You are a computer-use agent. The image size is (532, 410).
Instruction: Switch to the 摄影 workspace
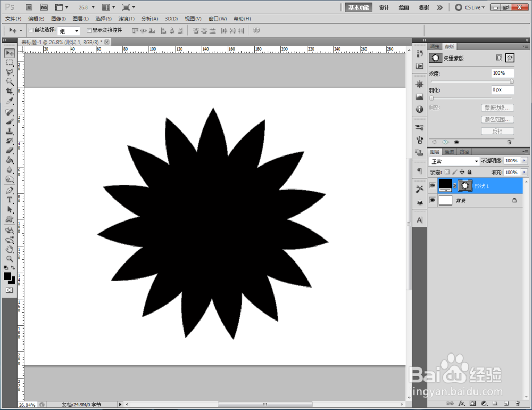[x=424, y=7]
